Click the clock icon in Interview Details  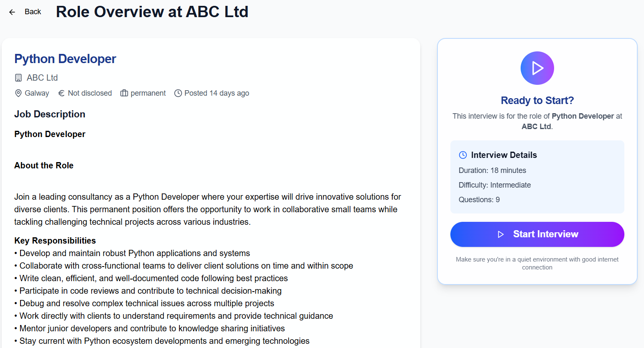point(463,155)
